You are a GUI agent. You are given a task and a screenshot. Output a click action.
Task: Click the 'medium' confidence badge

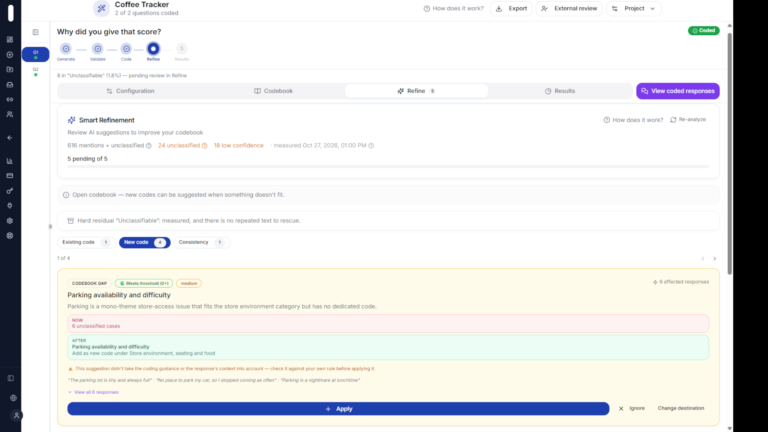pyautogui.click(x=189, y=284)
